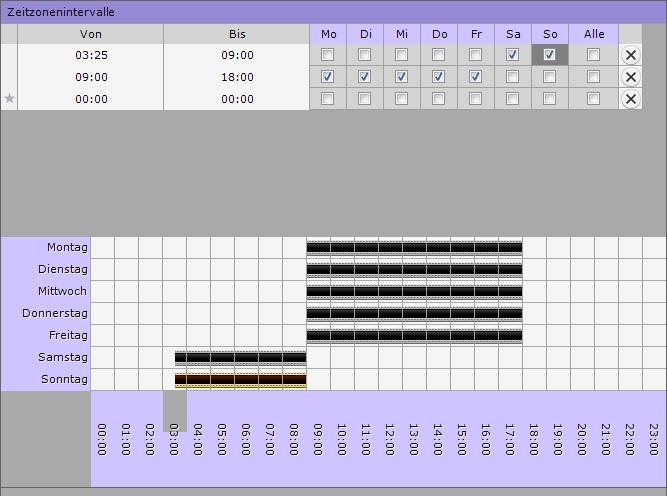This screenshot has width=667, height=496.
Task: Click the Alle column header
Action: coord(594,34)
